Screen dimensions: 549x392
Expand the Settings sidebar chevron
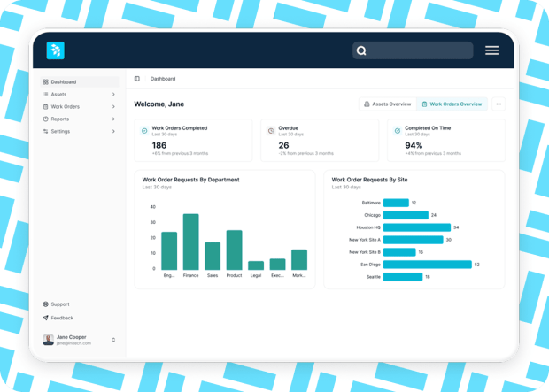113,131
